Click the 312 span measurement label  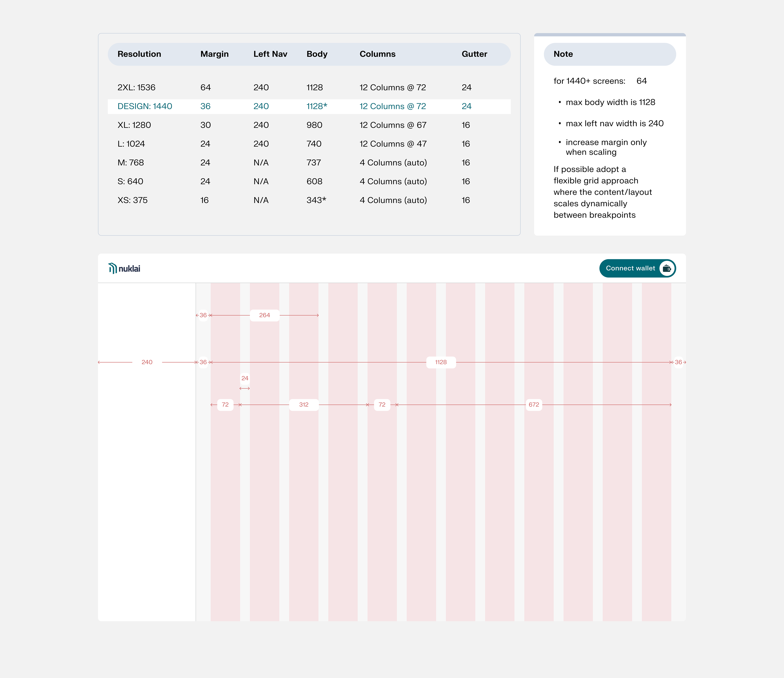tap(304, 405)
